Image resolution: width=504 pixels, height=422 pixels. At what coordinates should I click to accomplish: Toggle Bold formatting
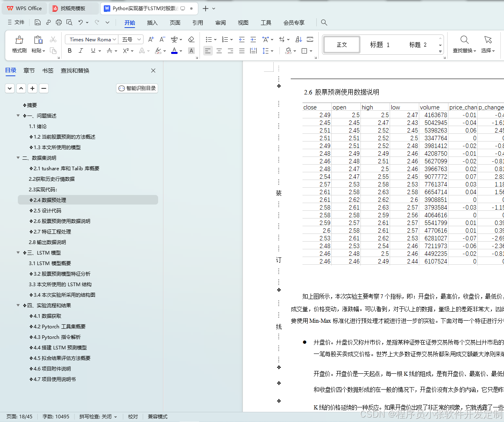pyautogui.click(x=70, y=51)
